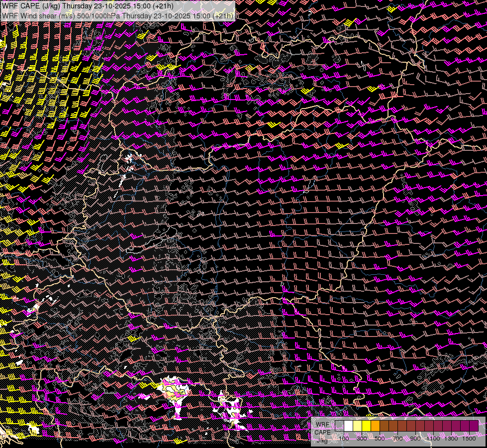The image size is (487, 448).
Task: Click the 500 label on the legend
Action: coord(380,439)
